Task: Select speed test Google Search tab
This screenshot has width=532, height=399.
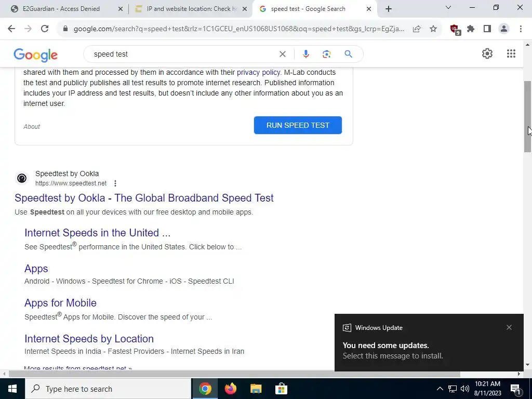Action: point(308,9)
